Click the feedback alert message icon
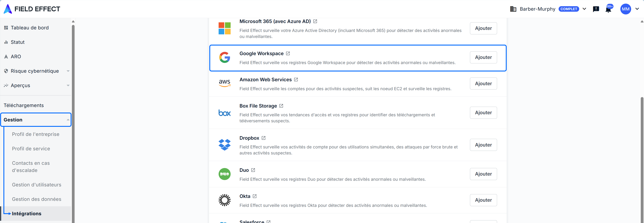644x223 pixels. coord(596,9)
